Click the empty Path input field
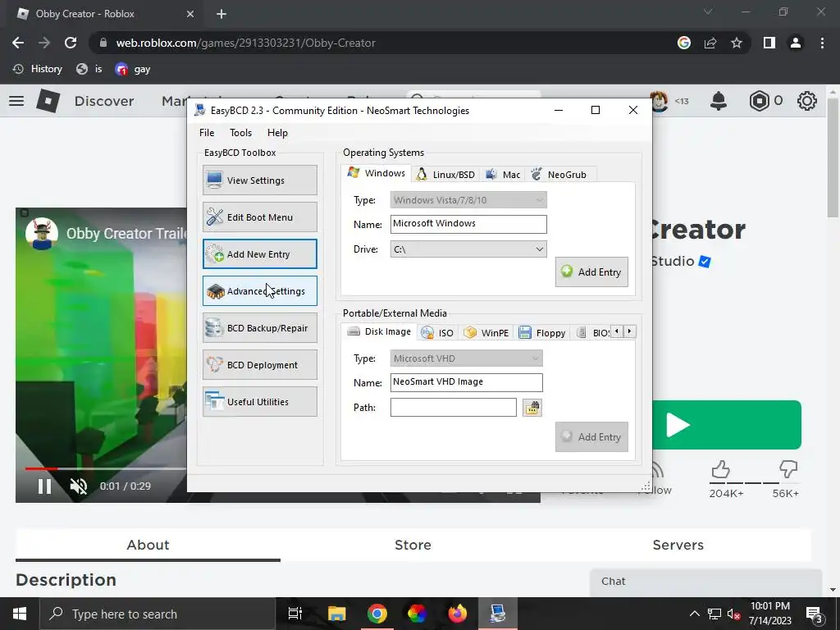This screenshot has width=840, height=630. (x=453, y=407)
